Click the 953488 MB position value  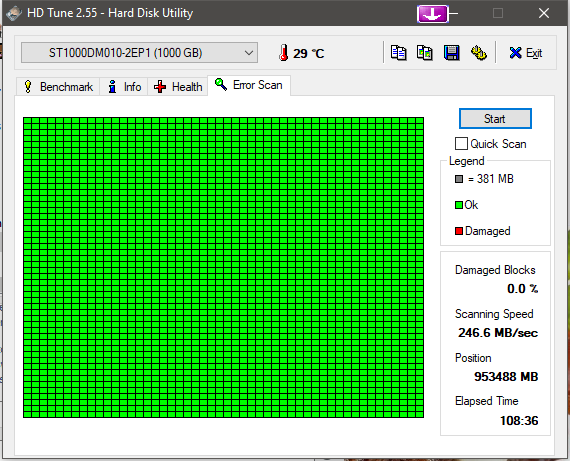[506, 377]
